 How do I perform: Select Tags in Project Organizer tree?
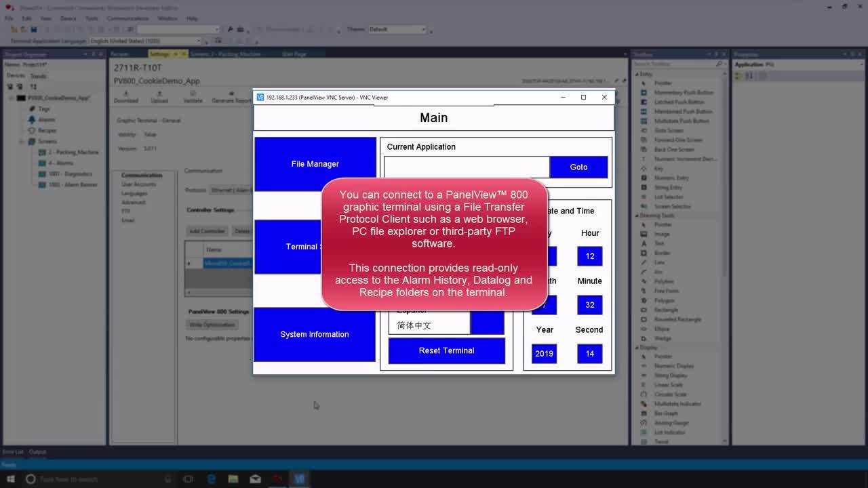[x=44, y=108]
